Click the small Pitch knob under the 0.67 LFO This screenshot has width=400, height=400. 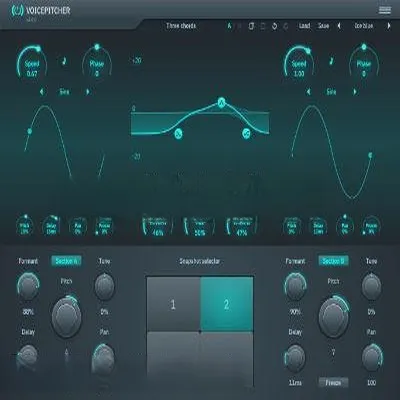(x=24, y=227)
